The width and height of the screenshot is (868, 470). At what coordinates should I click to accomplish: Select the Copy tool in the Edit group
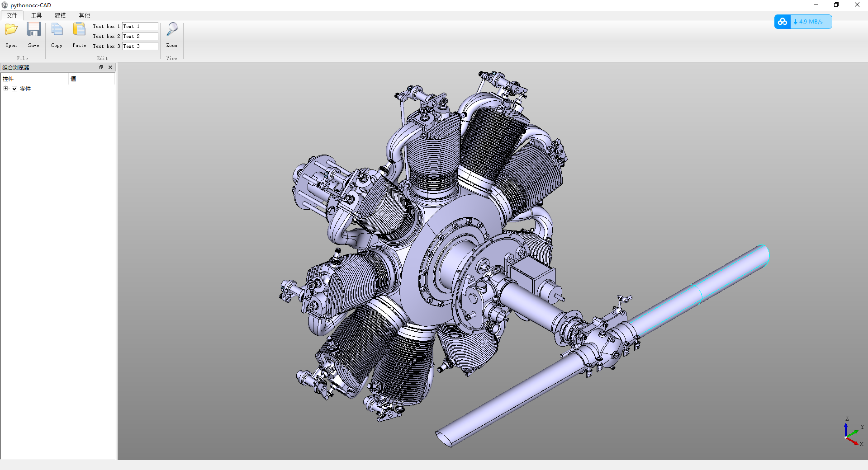click(x=57, y=28)
